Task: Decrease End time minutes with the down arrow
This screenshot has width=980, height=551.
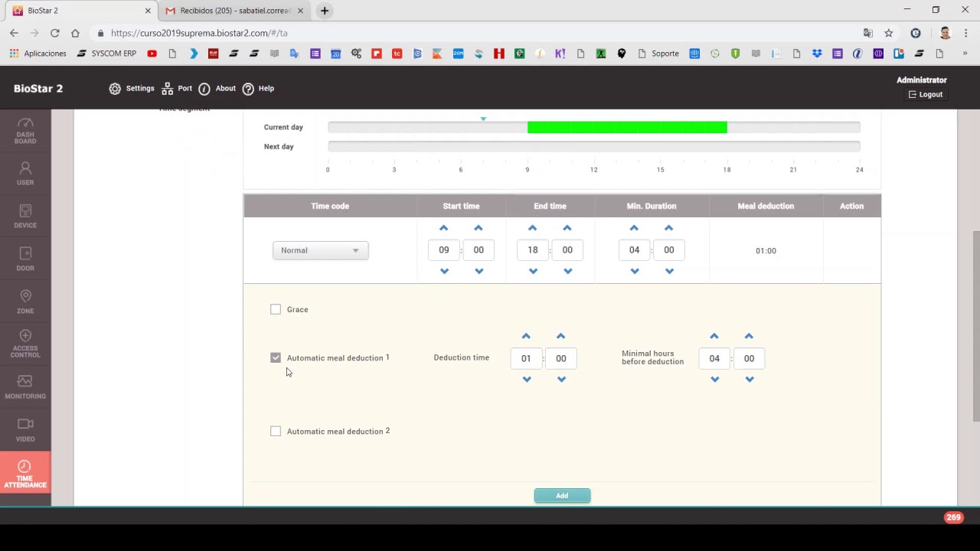Action: pos(567,271)
